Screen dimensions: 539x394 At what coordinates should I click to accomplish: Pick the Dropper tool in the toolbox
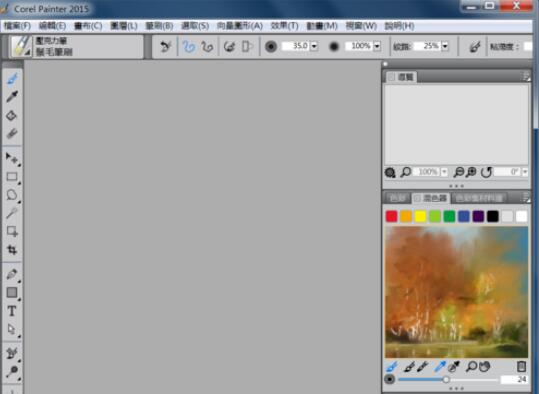(12, 97)
